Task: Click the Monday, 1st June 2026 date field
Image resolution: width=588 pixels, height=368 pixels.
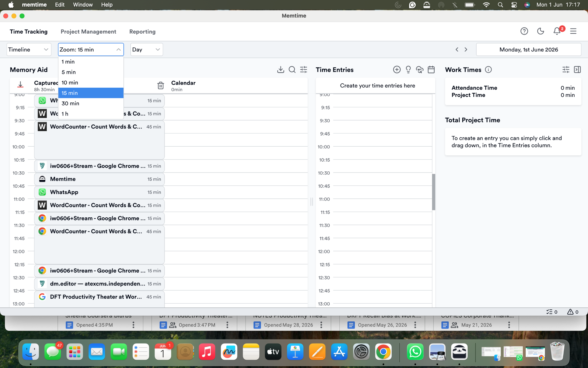Action: 529,49
